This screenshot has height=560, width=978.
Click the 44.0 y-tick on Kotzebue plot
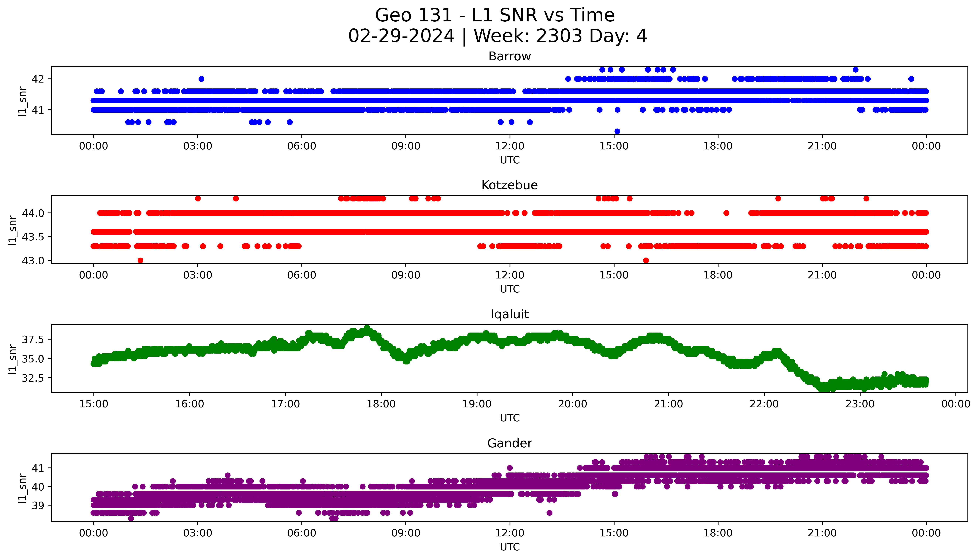33,213
